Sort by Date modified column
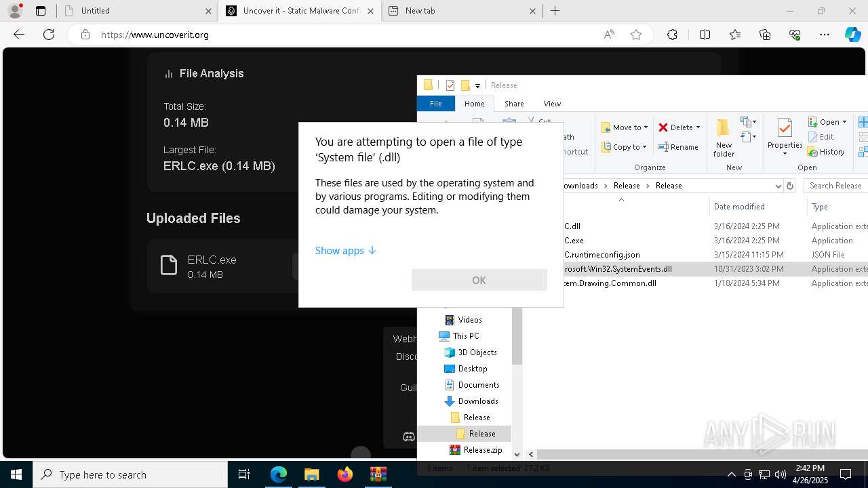 [738, 207]
